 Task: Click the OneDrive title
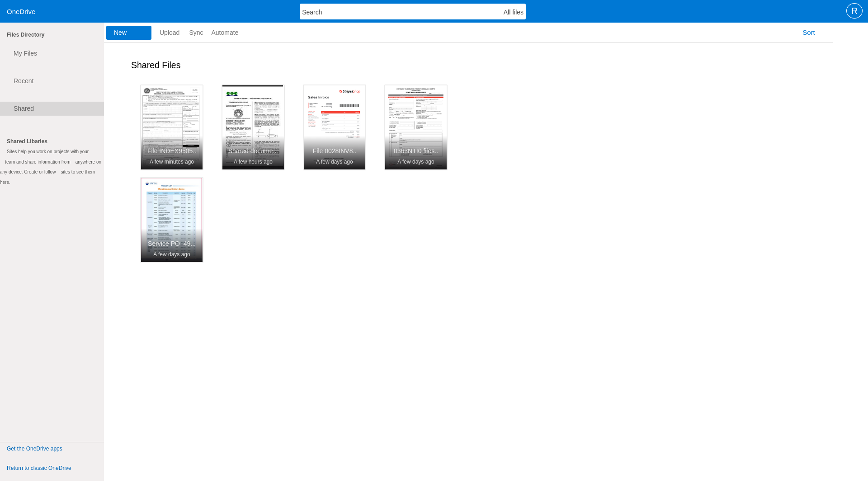click(21, 12)
